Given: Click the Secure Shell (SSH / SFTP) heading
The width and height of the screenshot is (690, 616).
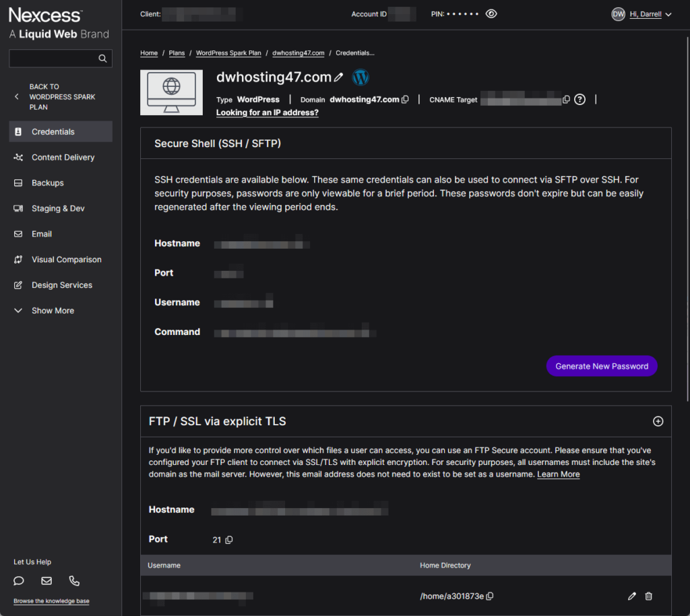Looking at the screenshot, I should pyautogui.click(x=218, y=144).
